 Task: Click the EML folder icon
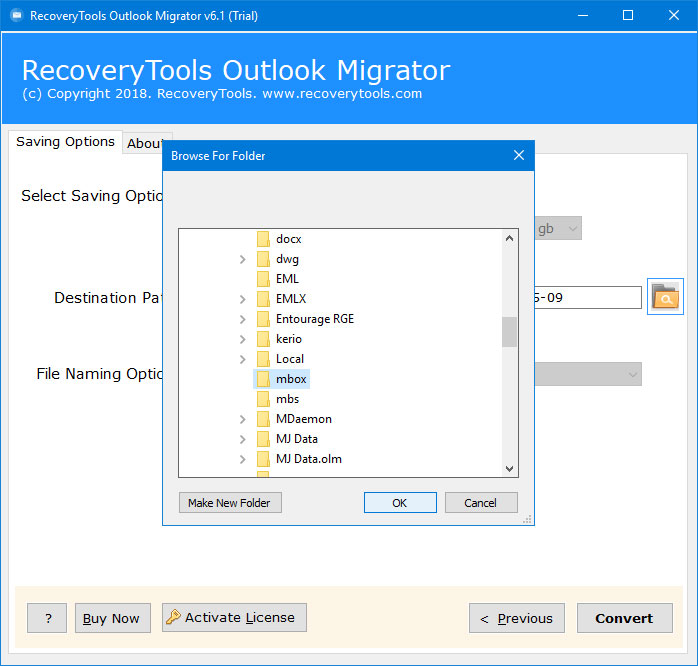(263, 279)
